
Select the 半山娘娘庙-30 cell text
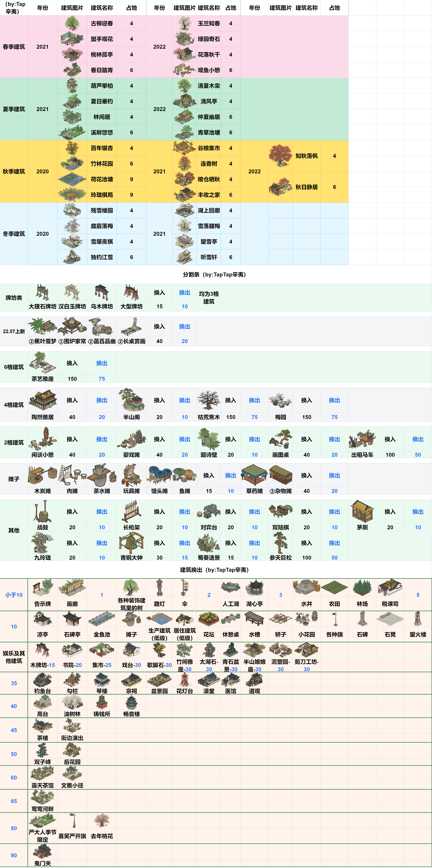[255, 665]
